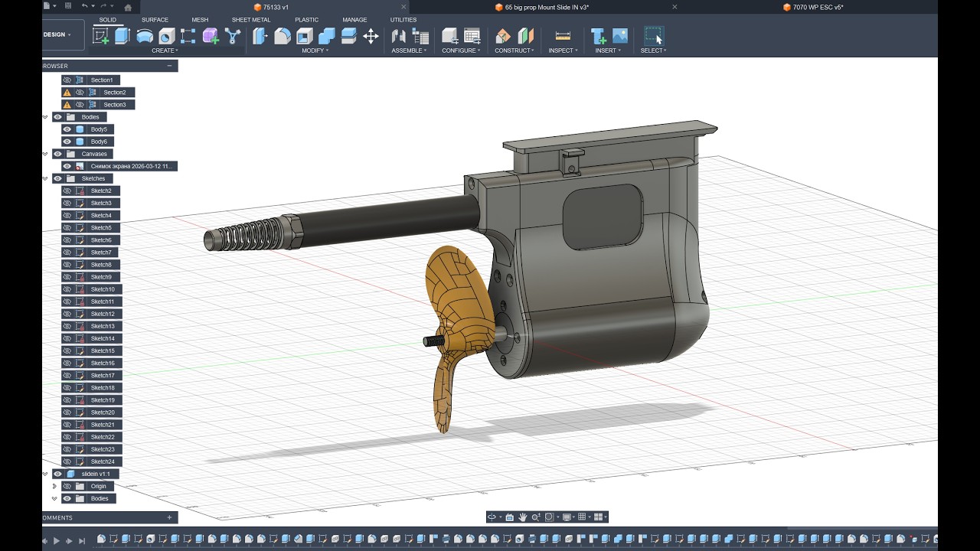This screenshot has height=551, width=980.
Task: Close the 75133 v1 document tab
Action: [x=403, y=7]
